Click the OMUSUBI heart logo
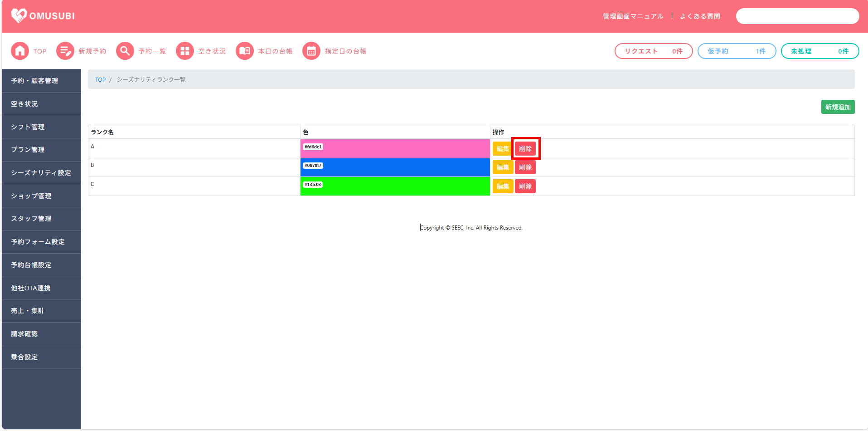The width and height of the screenshot is (868, 431). (x=19, y=16)
